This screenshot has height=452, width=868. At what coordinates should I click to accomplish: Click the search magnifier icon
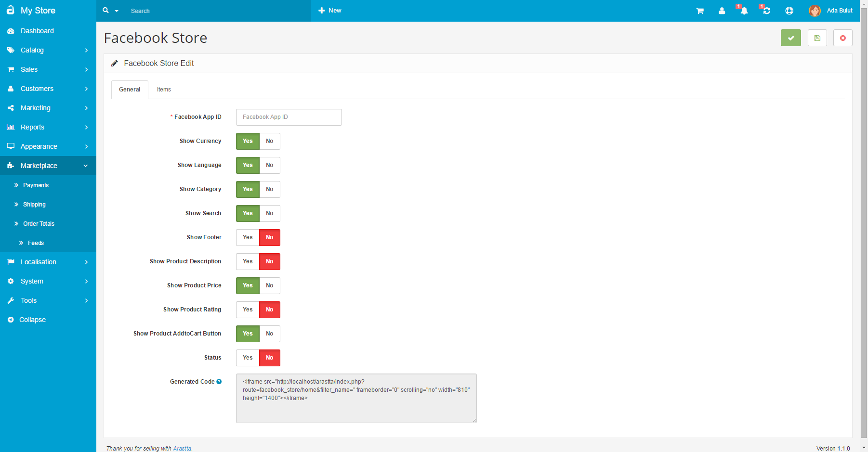click(106, 10)
